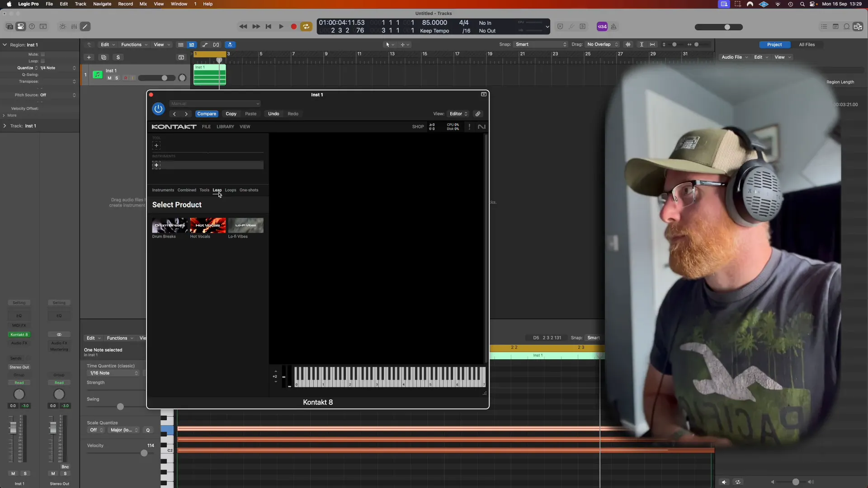
Task: Open the Navigate menu in menu bar
Action: pos(102,4)
